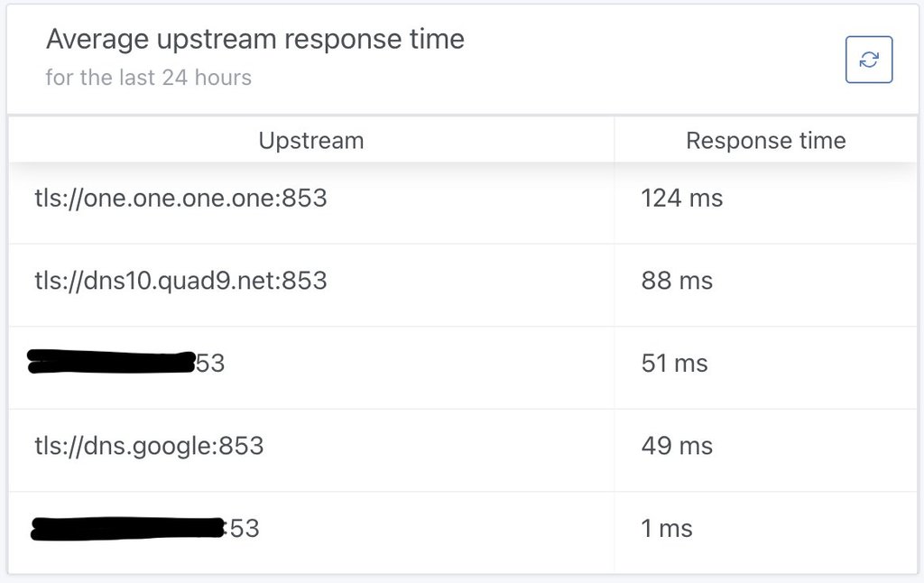The height and width of the screenshot is (583, 924).
Task: Select the 1 ms response time cell
Action: point(667,528)
